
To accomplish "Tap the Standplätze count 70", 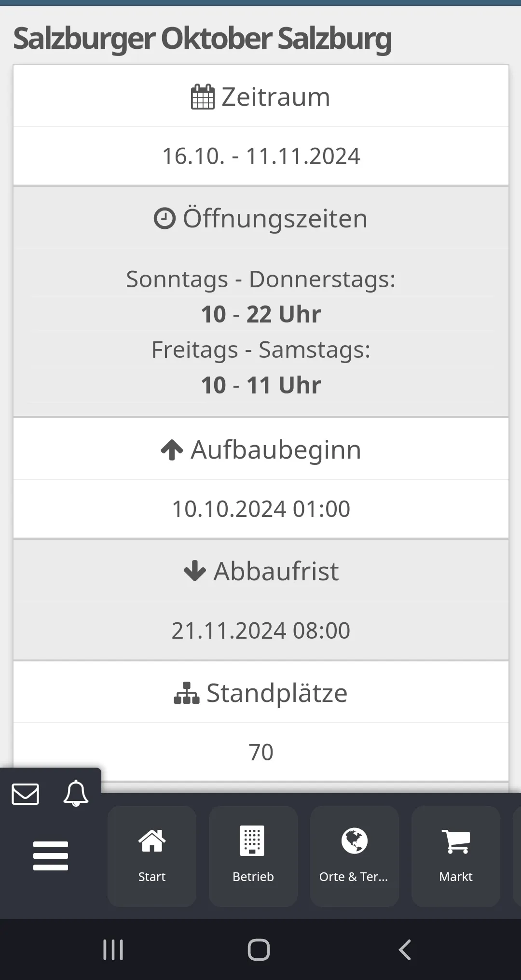I will tap(261, 752).
